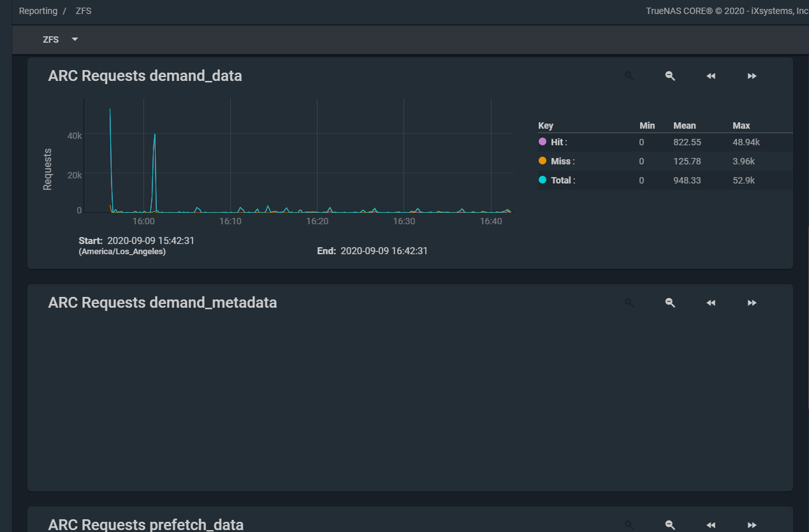The image size is (809, 532).
Task: Zoom out the demand_data chart
Action: (x=670, y=76)
